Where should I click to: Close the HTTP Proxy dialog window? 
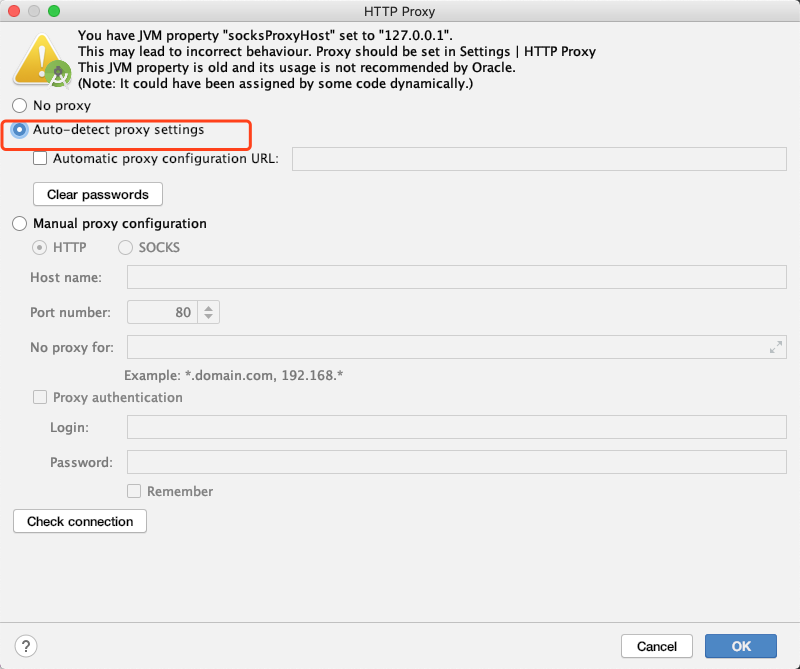(x=14, y=11)
